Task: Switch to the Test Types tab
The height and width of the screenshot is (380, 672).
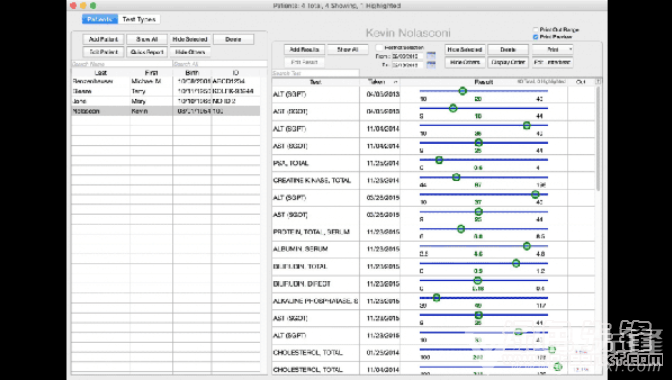Action: 139,19
